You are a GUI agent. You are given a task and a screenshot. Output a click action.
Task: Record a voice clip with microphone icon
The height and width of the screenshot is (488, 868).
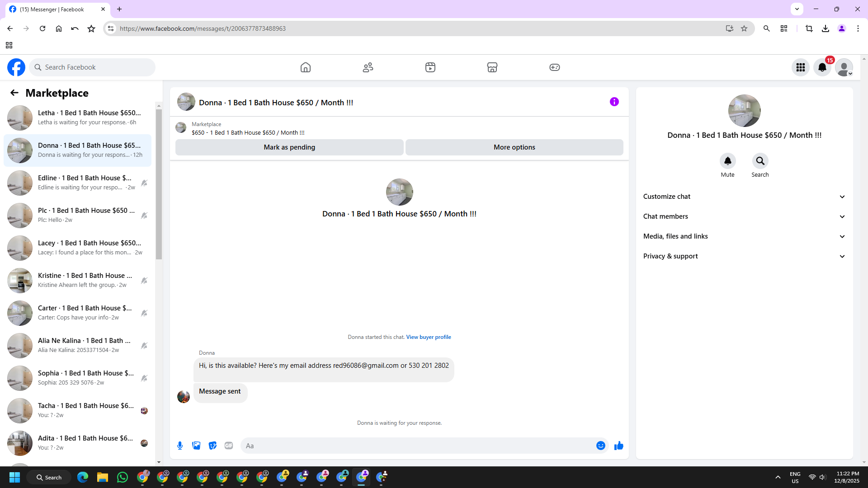coord(180,446)
